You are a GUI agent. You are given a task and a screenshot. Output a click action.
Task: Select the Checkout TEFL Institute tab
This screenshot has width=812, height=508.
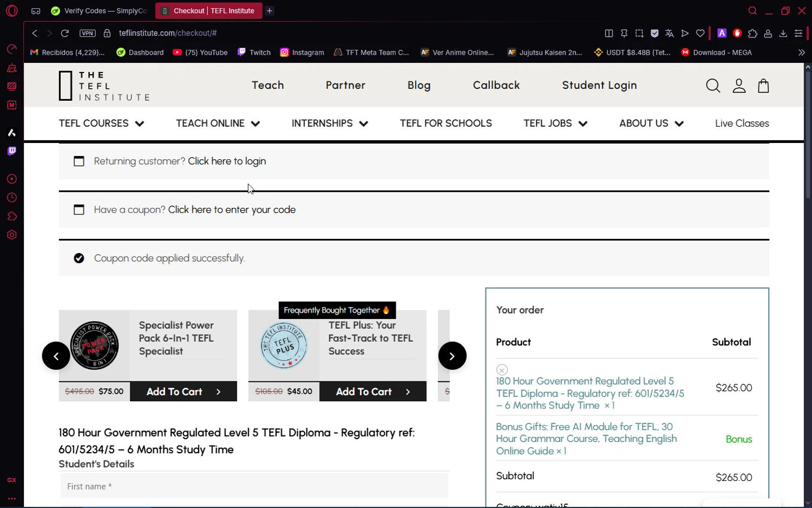pos(208,11)
